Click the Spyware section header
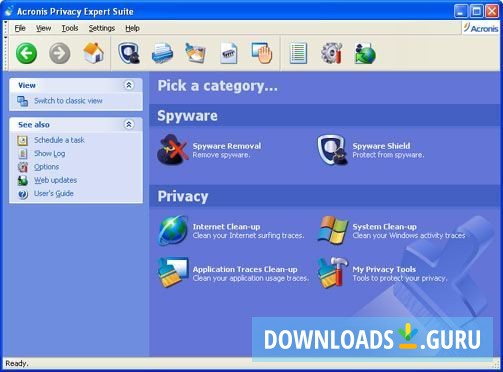This screenshot has width=503, height=372. [x=187, y=116]
